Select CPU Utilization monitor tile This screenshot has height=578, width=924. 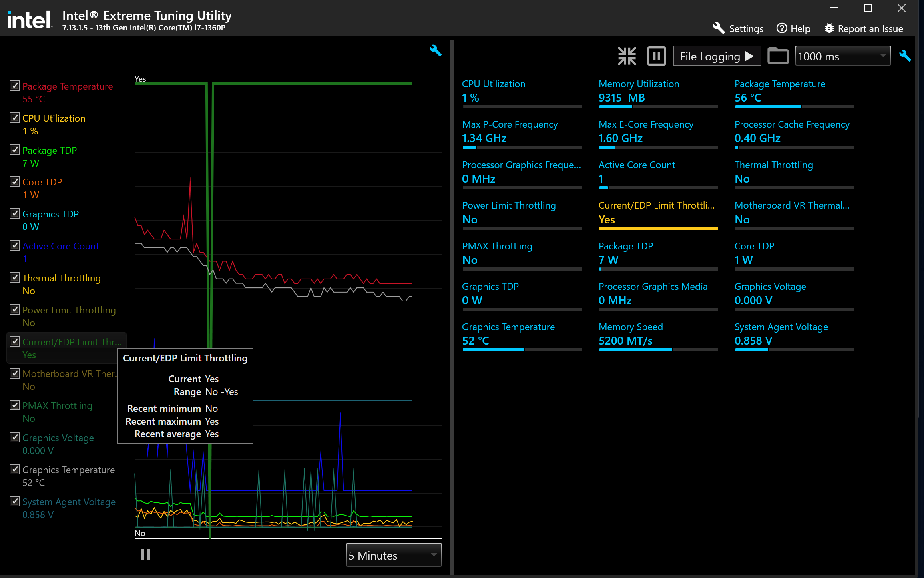tap(522, 94)
